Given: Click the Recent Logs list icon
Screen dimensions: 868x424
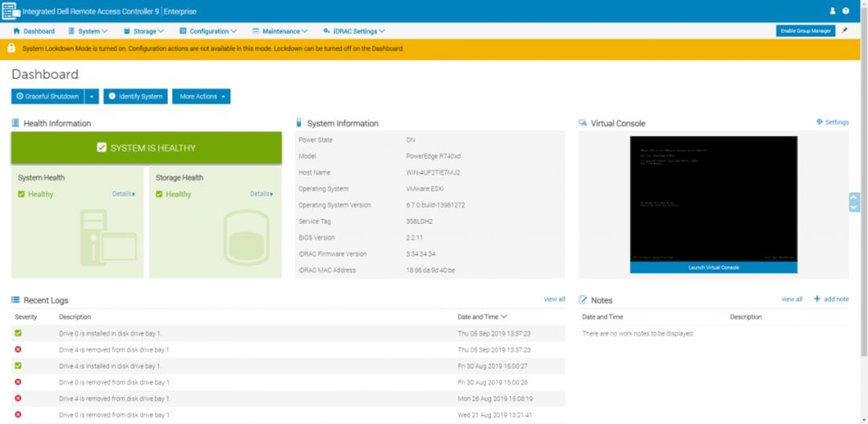Looking at the screenshot, I should 15,300.
